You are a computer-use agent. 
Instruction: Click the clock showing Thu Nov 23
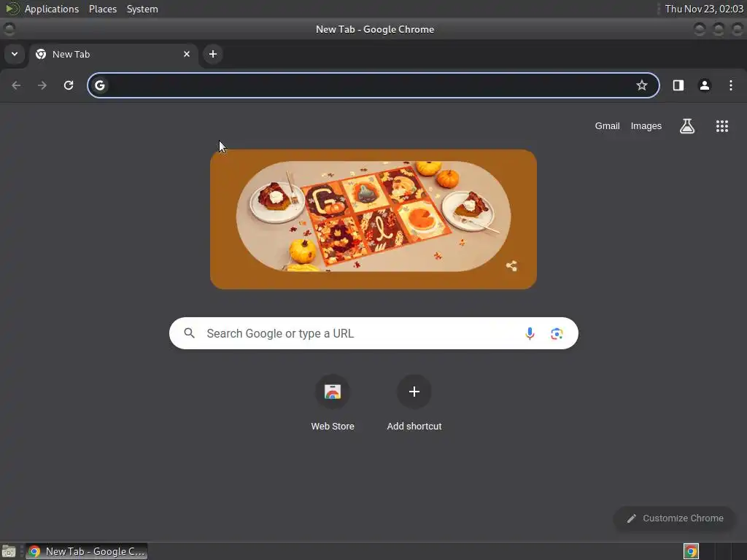coord(704,9)
